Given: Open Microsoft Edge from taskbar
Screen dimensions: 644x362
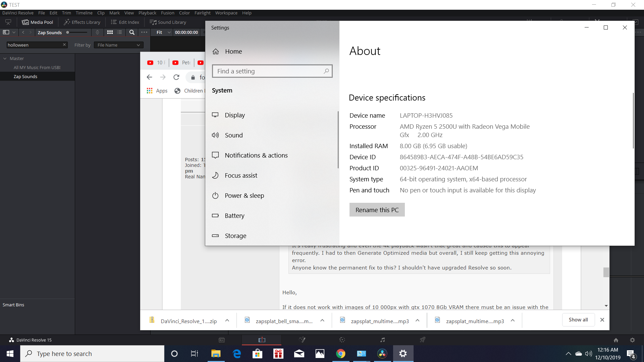Looking at the screenshot, I should pos(237,354).
